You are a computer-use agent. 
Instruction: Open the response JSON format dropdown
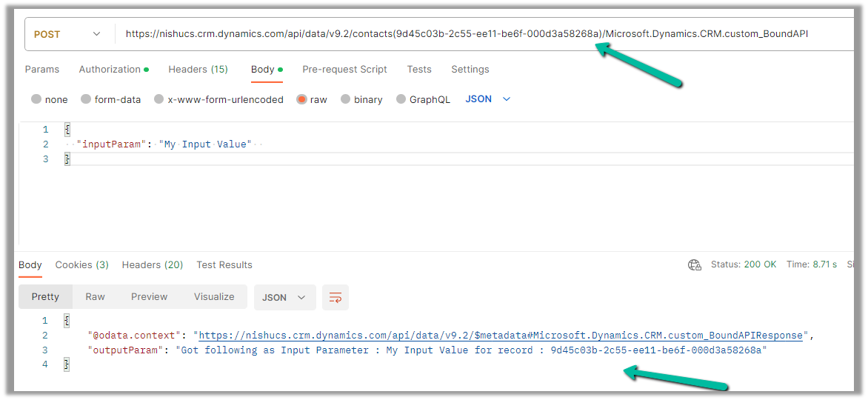(284, 297)
